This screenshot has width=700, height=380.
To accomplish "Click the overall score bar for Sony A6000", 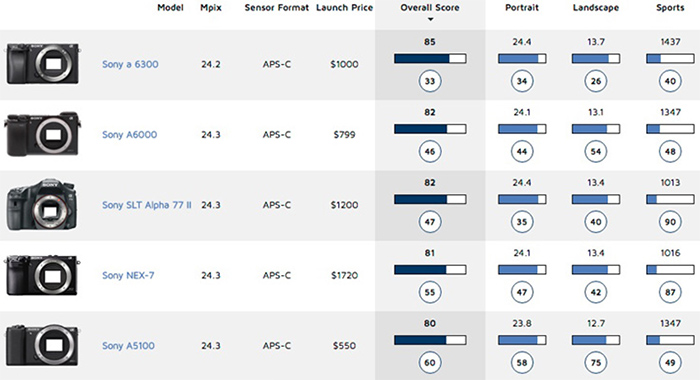I will point(430,129).
